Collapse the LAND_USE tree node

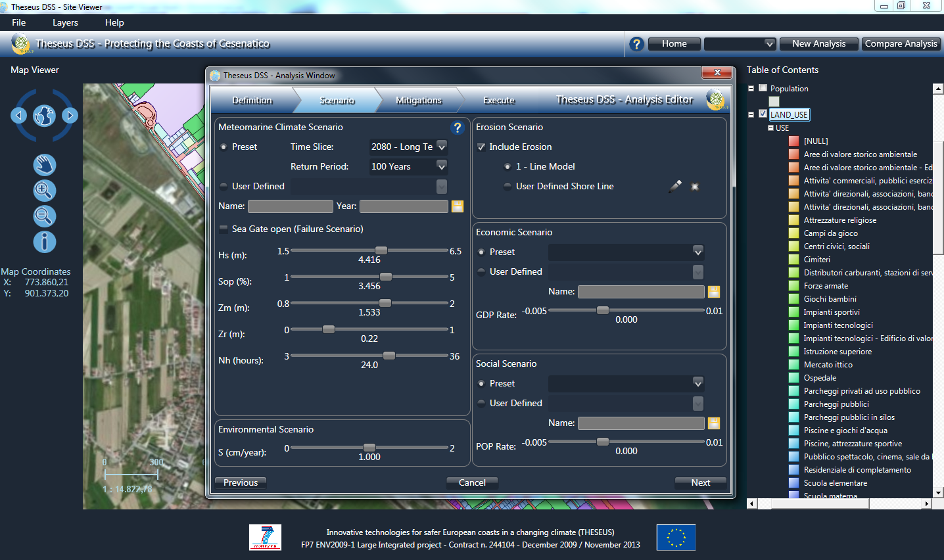[x=751, y=114]
